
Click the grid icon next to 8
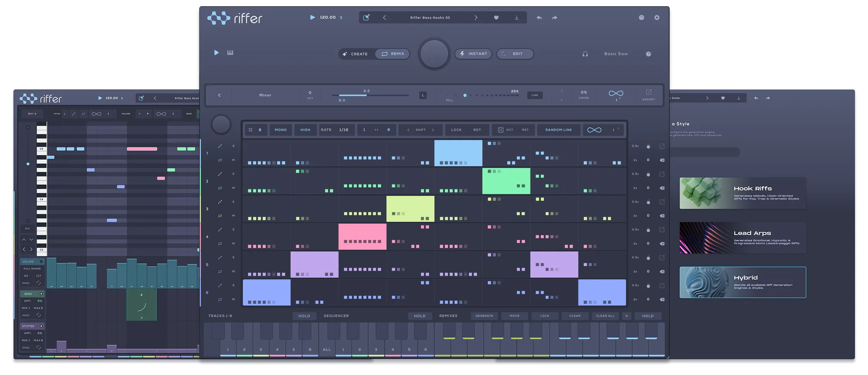[x=251, y=130]
